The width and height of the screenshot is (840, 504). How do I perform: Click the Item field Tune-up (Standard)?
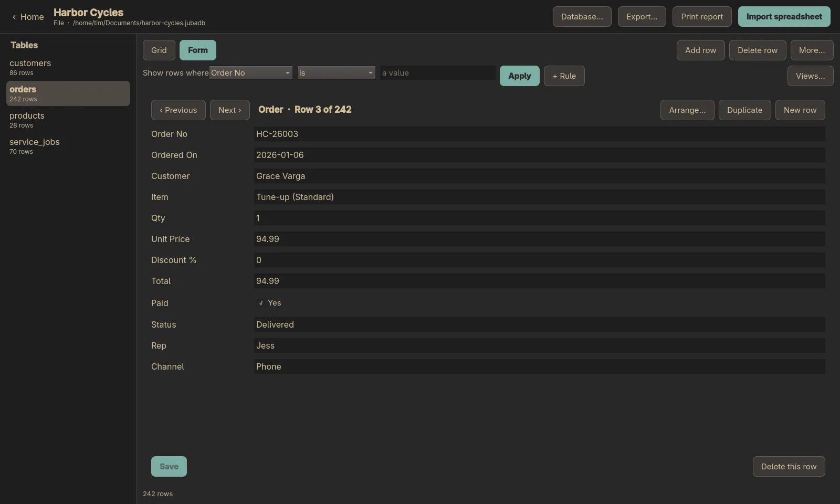(540, 197)
